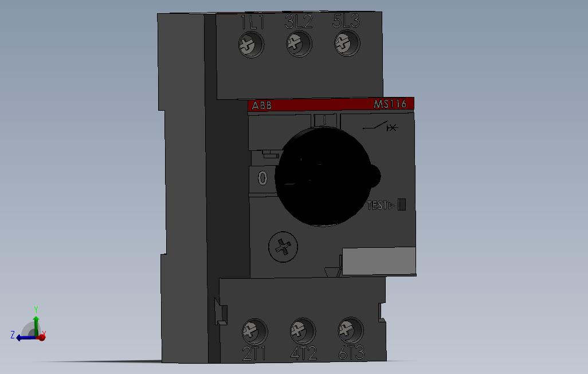
Task: Click the 3L2 label text
Action: tap(299, 22)
